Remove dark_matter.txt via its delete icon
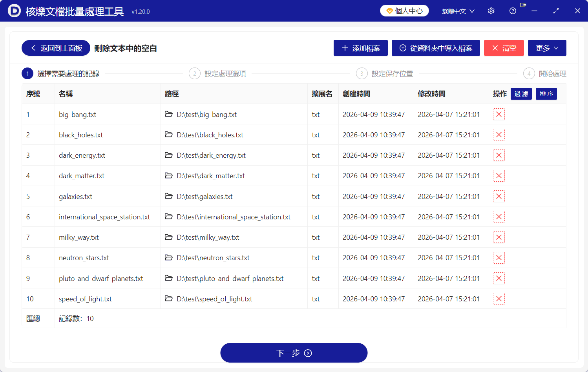Viewport: 588px width, 372px height. pyautogui.click(x=499, y=176)
